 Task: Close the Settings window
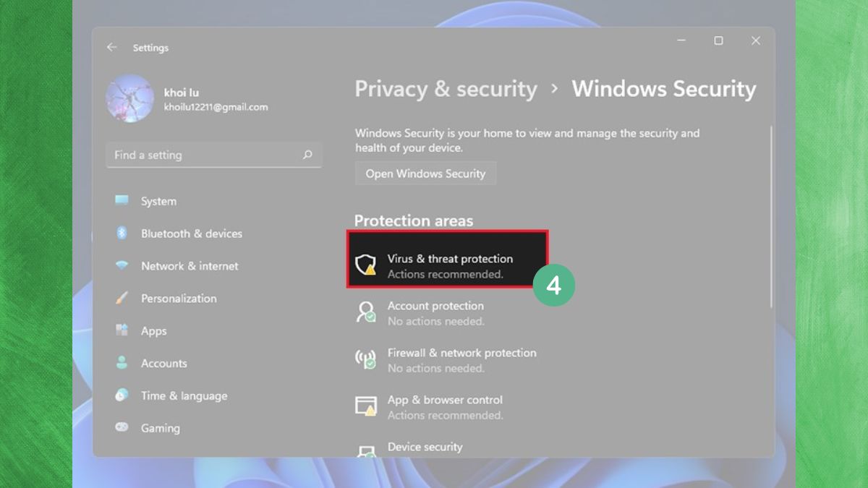point(756,41)
